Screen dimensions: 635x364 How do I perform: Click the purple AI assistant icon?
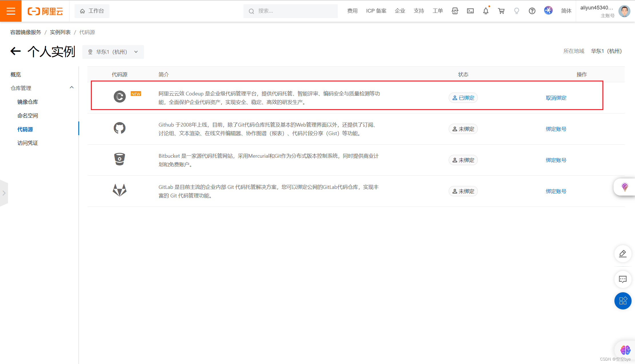[x=548, y=11]
